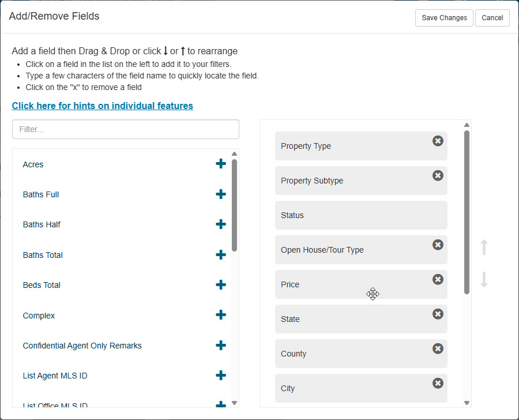Add Beds Total via plus icon
Image resolution: width=519 pixels, height=420 pixels.
(221, 284)
